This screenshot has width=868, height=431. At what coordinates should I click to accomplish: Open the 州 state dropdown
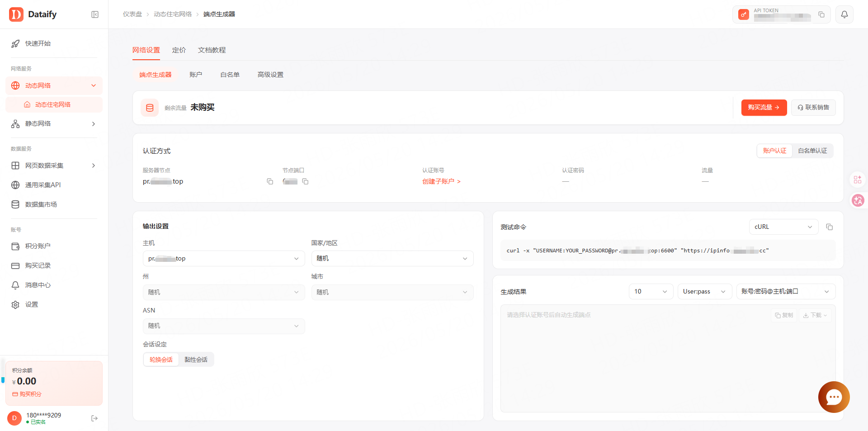(x=224, y=292)
